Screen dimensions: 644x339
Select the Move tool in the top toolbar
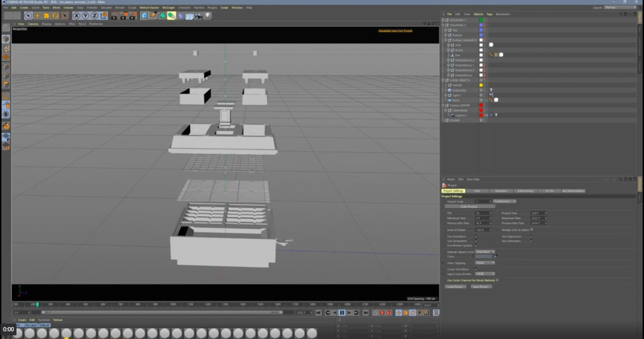(x=37, y=16)
